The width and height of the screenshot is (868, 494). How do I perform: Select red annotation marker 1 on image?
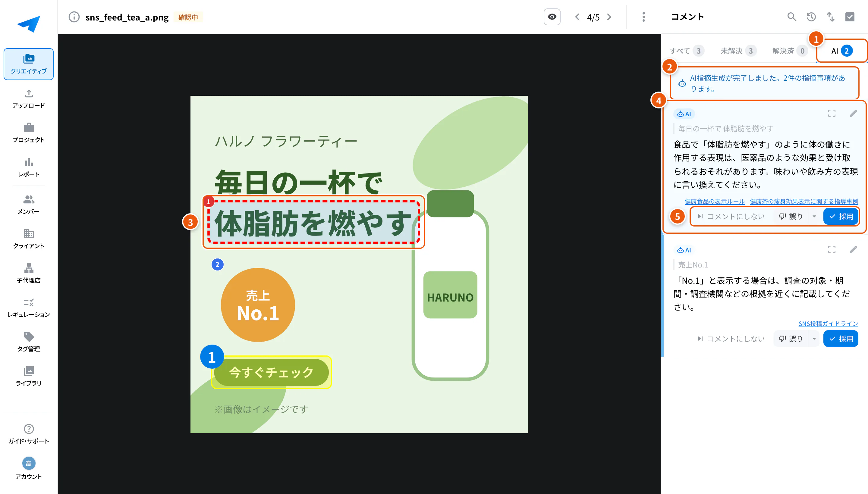(x=209, y=202)
